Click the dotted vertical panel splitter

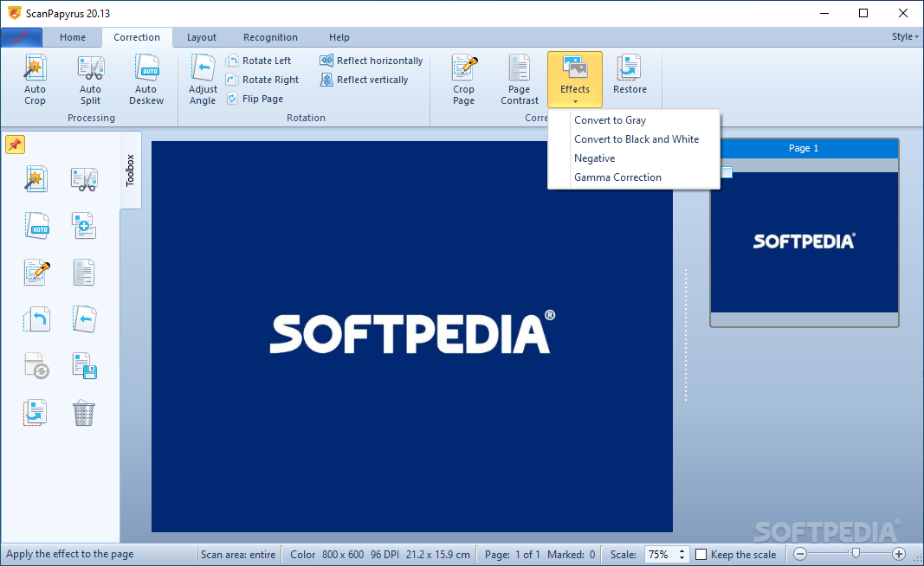click(x=686, y=335)
